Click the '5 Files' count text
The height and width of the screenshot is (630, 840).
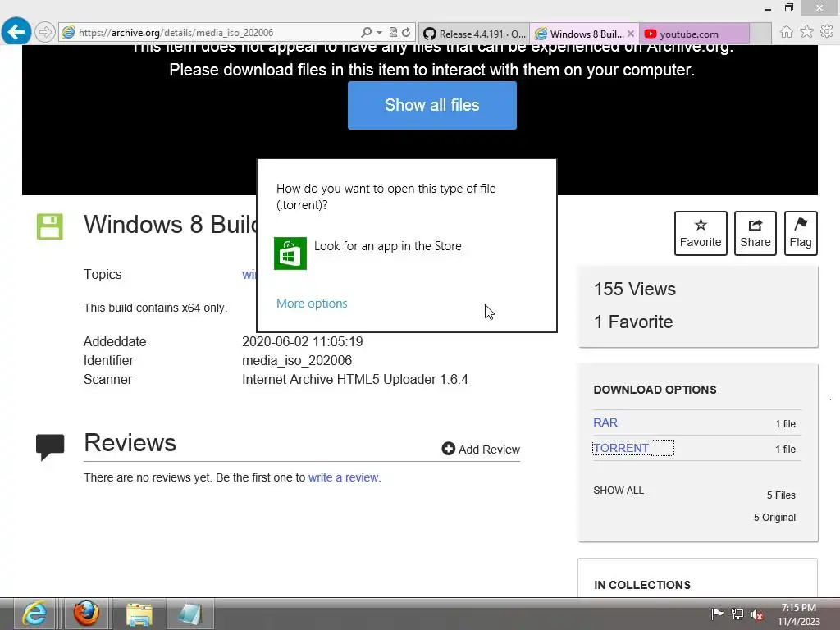[x=781, y=495]
